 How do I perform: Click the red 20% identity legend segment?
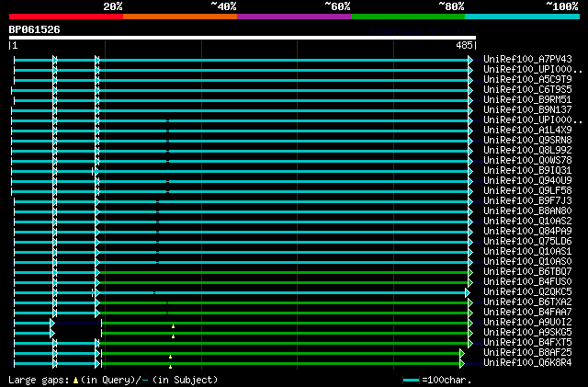(x=65, y=16)
